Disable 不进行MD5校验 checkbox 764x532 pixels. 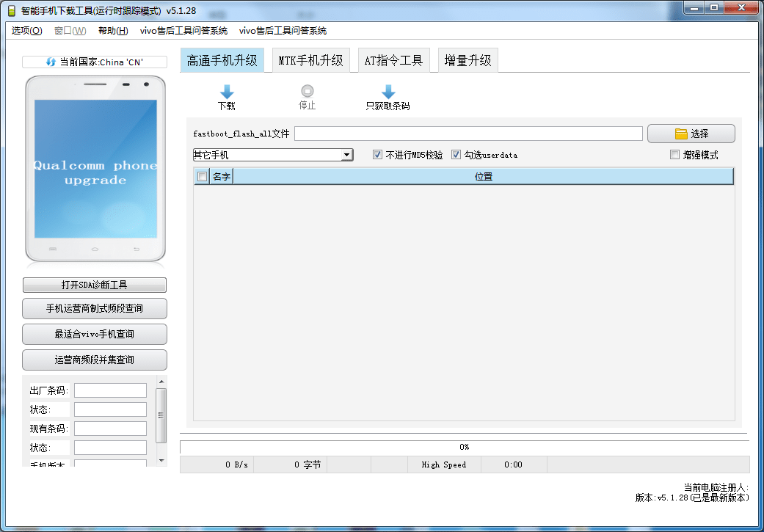click(x=377, y=154)
